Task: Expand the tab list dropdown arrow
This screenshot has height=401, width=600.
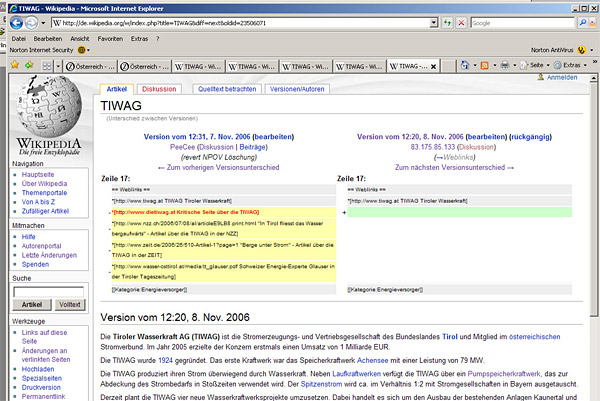Action: [58, 66]
